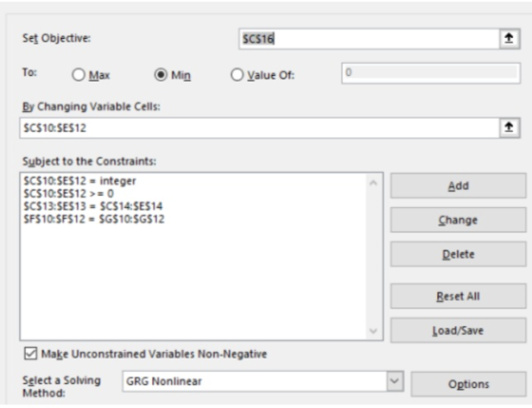This screenshot has width=532, height=408.
Task: Click the Reset All button
Action: click(x=458, y=296)
